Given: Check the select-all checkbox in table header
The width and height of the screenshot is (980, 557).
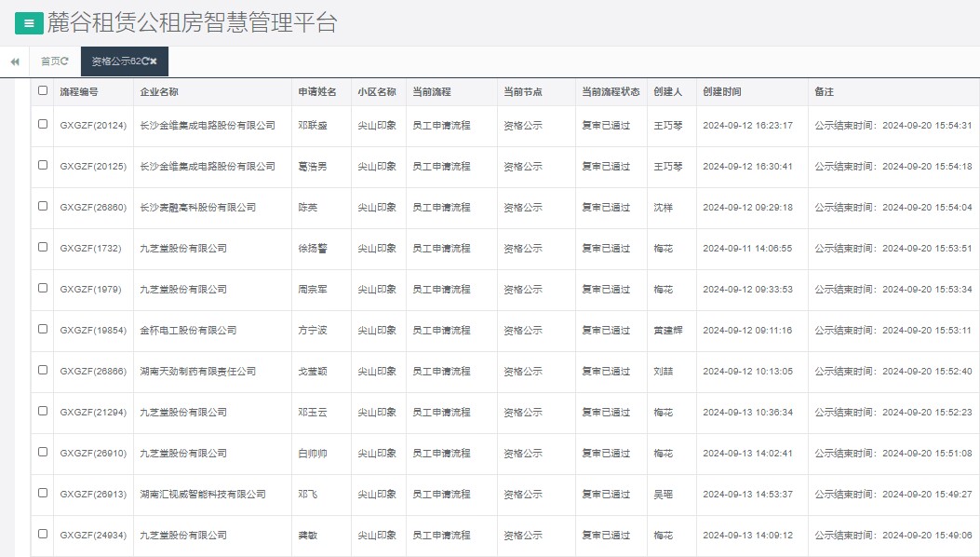Looking at the screenshot, I should tap(42, 90).
